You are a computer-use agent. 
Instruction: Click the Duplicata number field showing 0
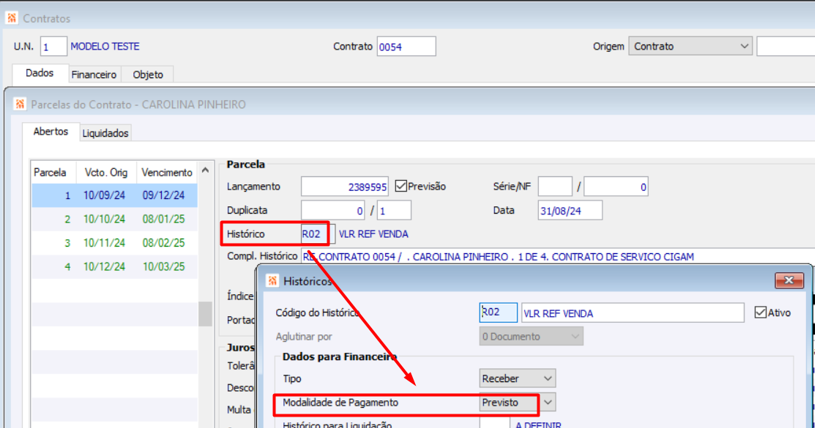[x=333, y=211]
